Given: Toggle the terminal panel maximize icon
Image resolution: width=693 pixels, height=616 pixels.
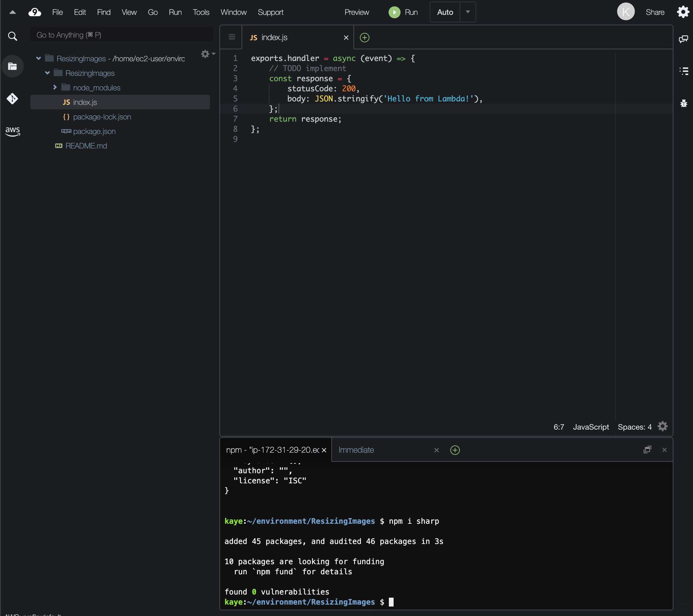Looking at the screenshot, I should click(x=647, y=450).
